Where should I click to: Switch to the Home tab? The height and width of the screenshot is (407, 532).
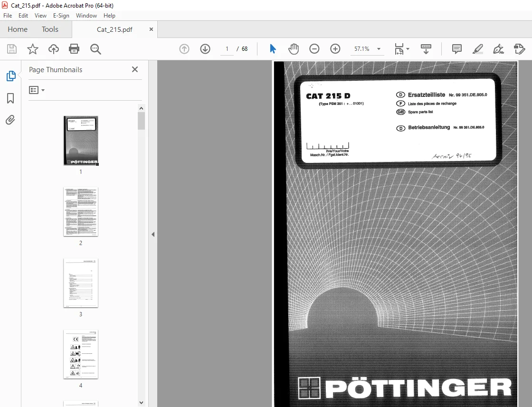[18, 29]
